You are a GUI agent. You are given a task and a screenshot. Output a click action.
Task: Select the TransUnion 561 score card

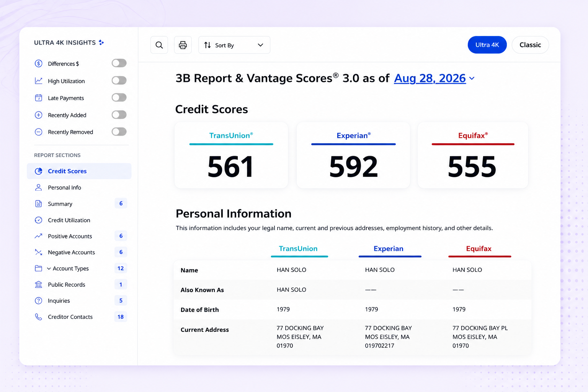[x=231, y=155]
